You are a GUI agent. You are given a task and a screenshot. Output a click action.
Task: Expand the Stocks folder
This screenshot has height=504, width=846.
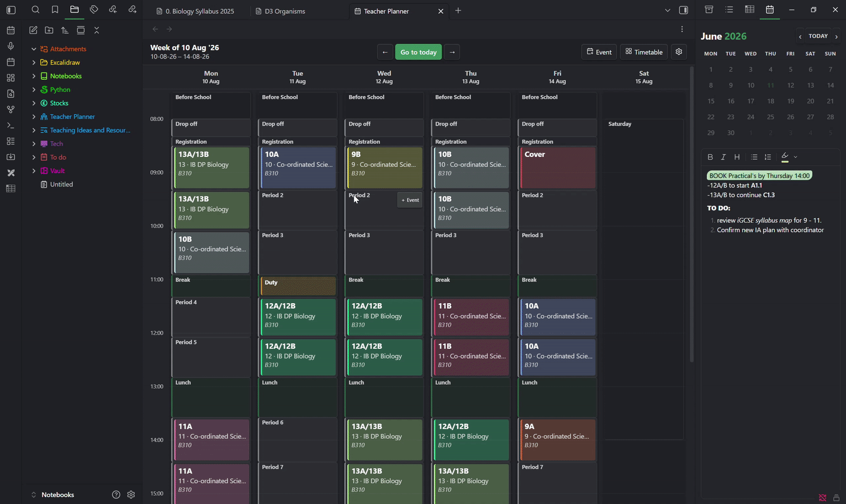[34, 103]
